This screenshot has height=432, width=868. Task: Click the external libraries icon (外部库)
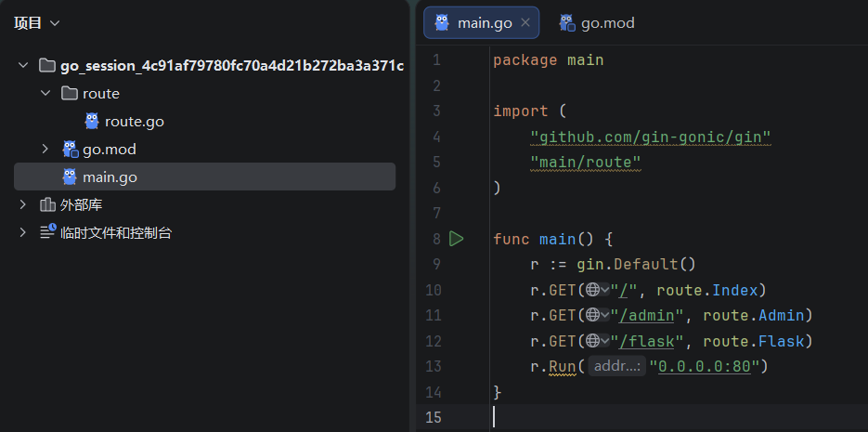[47, 204]
